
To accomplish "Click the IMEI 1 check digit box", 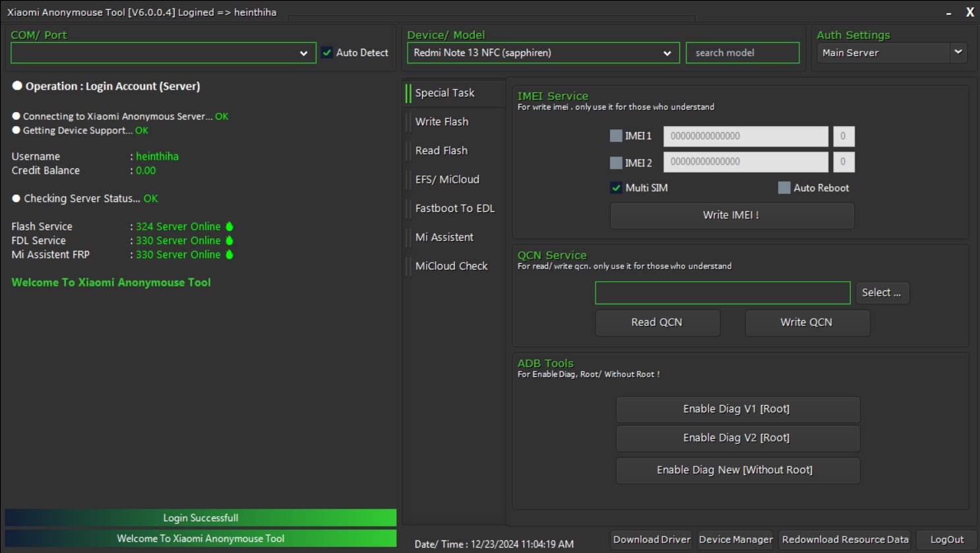I will coord(843,136).
